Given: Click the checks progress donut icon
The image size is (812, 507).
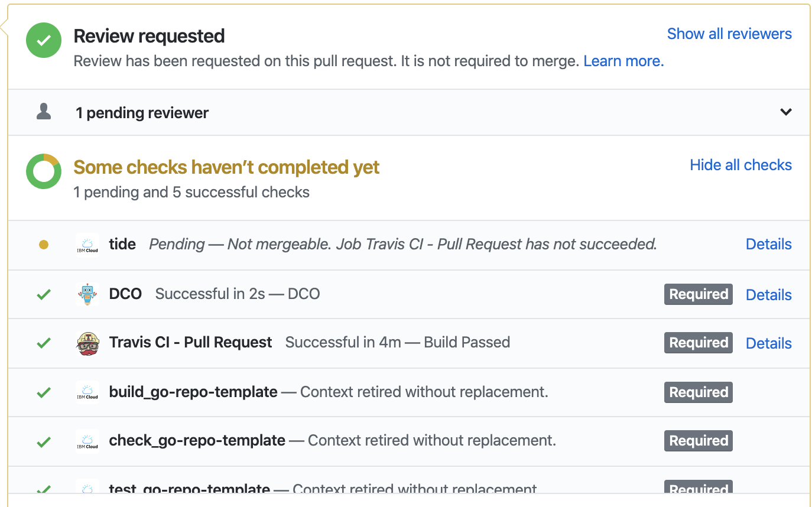Looking at the screenshot, I should click(x=44, y=171).
